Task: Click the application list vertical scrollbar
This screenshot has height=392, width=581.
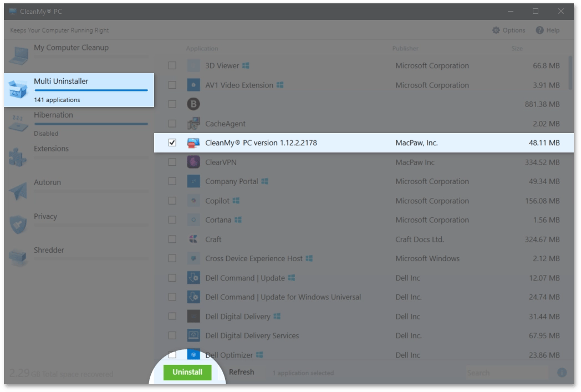Action: pos(570,73)
